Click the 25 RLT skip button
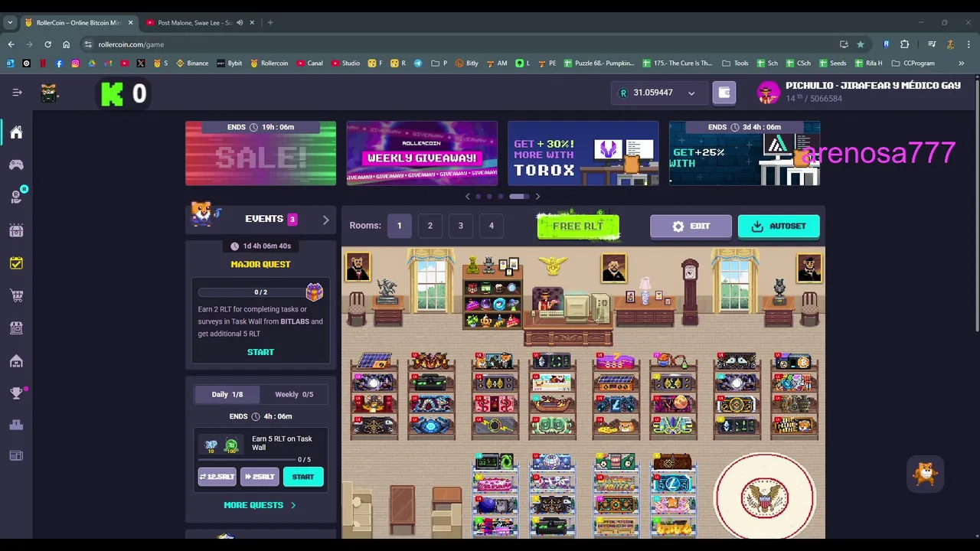980x551 pixels. [260, 477]
